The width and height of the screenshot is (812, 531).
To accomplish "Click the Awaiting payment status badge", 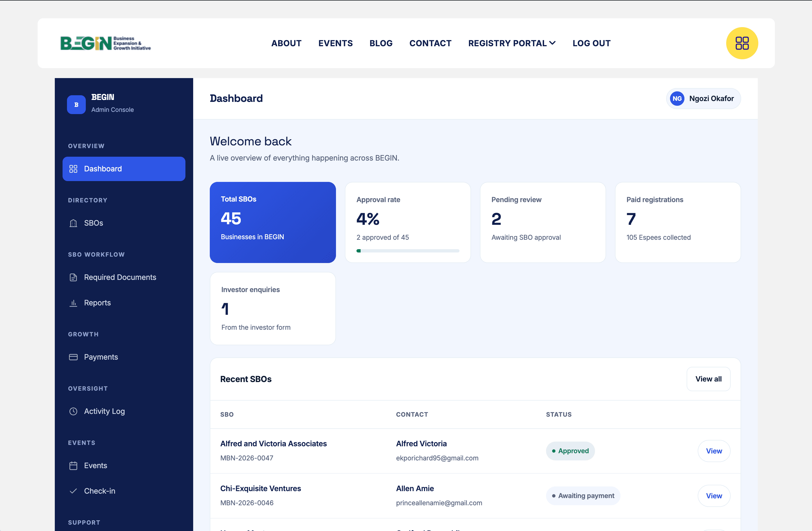I will (x=583, y=496).
